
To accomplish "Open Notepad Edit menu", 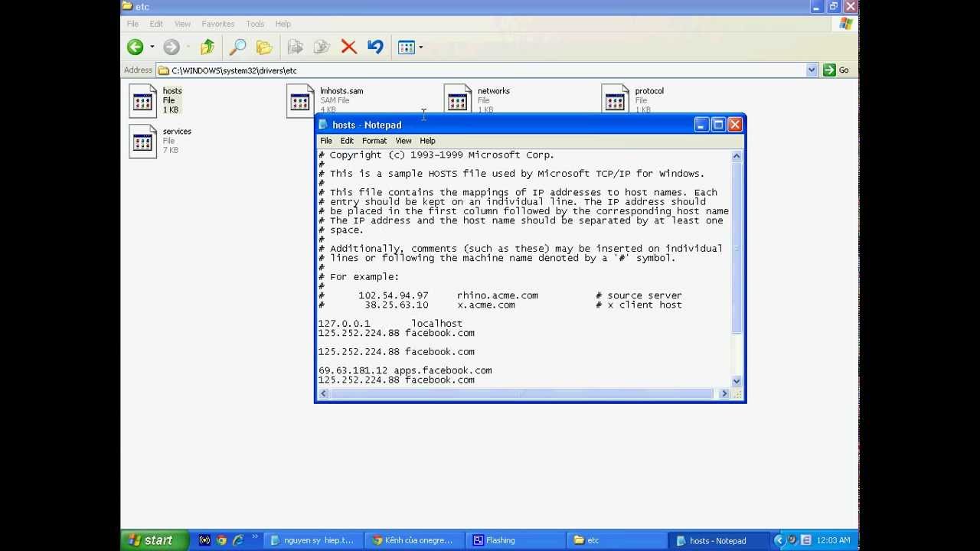I will 347,141.
